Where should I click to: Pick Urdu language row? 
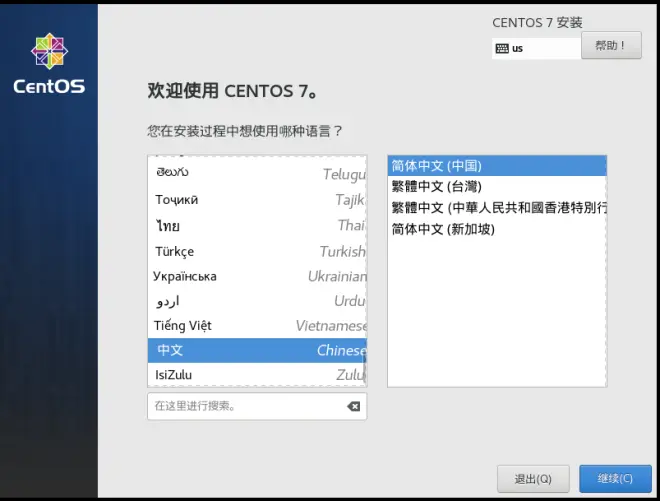[257, 301]
